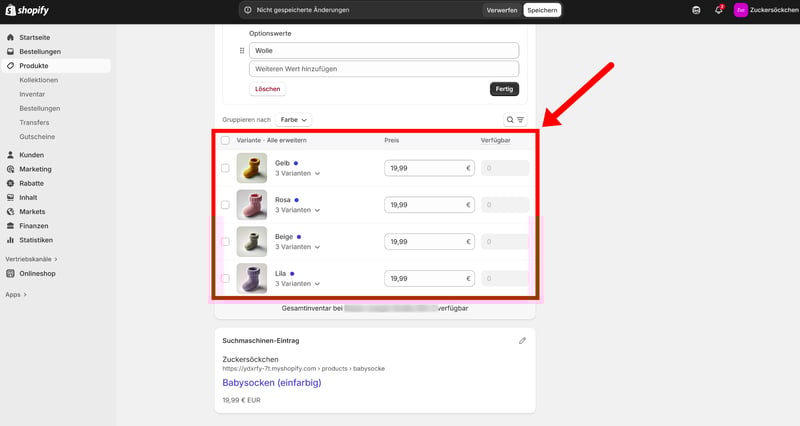This screenshot has height=426, width=800.
Task: Expand the 3 Varianten under Beige
Action: click(298, 247)
